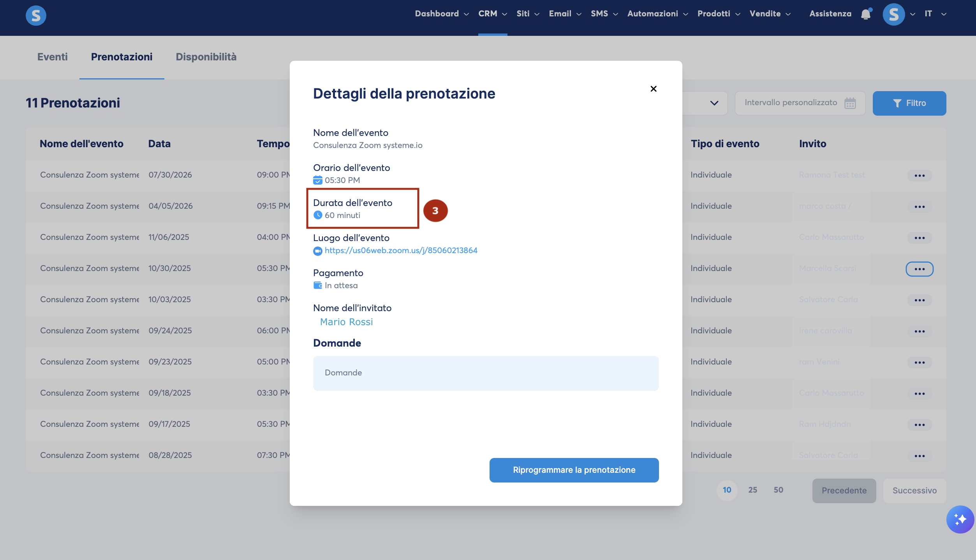Open actions menu for 04/05/2026 booking
The image size is (976, 560).
(x=920, y=207)
